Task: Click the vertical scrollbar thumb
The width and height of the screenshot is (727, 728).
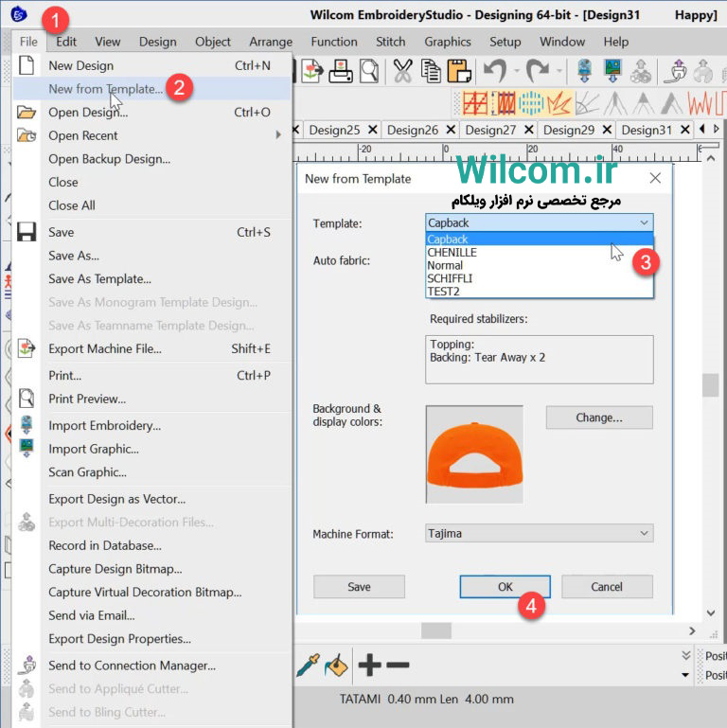Action: point(710,385)
